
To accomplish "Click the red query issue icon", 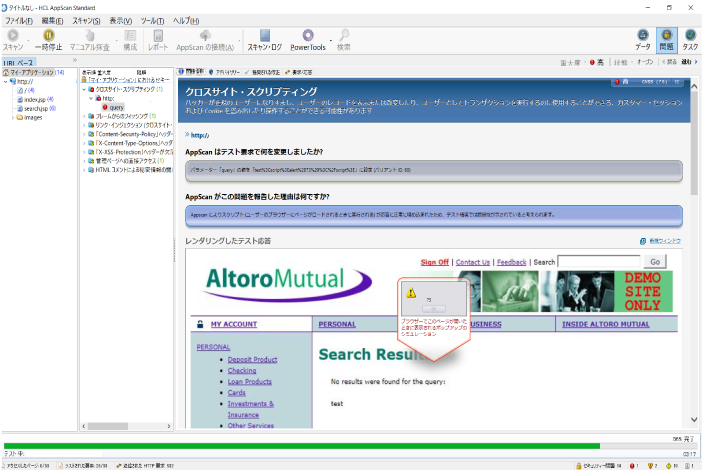I will tap(105, 107).
